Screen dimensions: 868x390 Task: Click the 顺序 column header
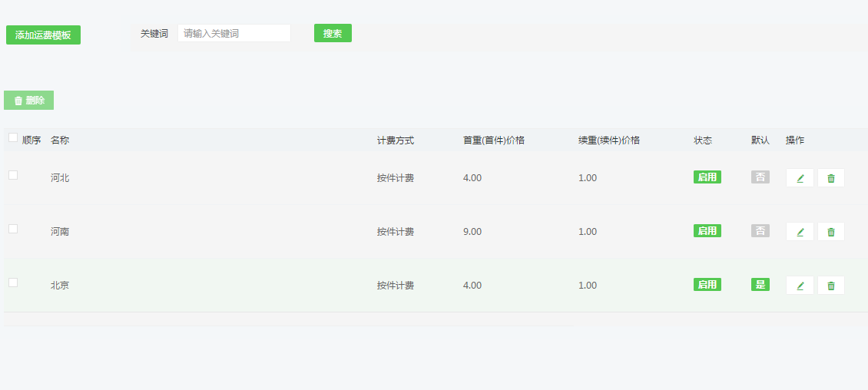point(31,140)
